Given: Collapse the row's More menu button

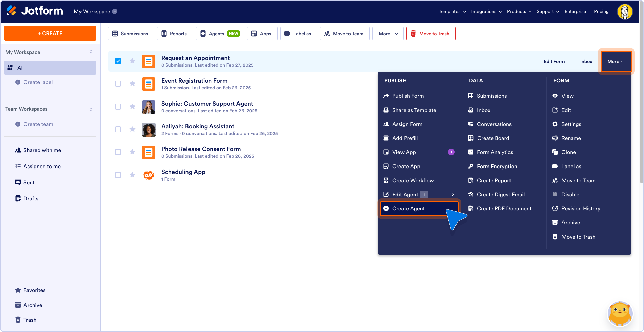Looking at the screenshot, I should click(616, 61).
